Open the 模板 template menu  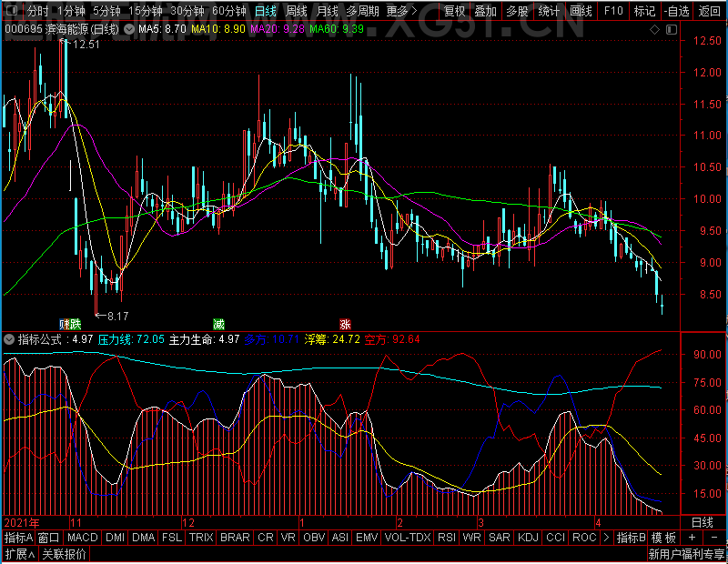point(663,538)
